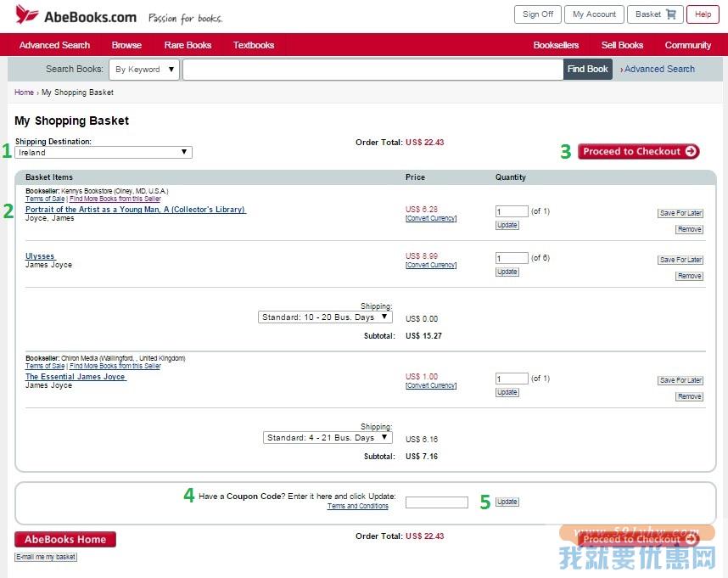Open the Ulysses book link
Viewport: 728px width, 578px height.
pyautogui.click(x=40, y=255)
